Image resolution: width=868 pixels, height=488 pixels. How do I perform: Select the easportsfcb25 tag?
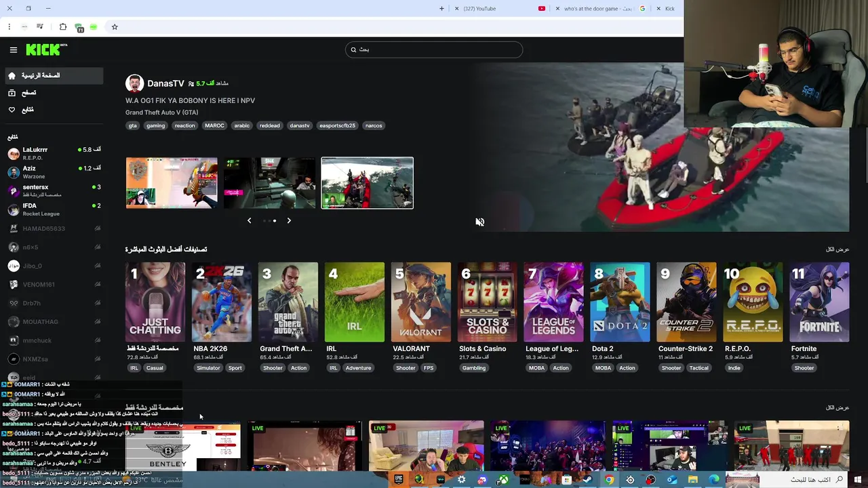[337, 125]
